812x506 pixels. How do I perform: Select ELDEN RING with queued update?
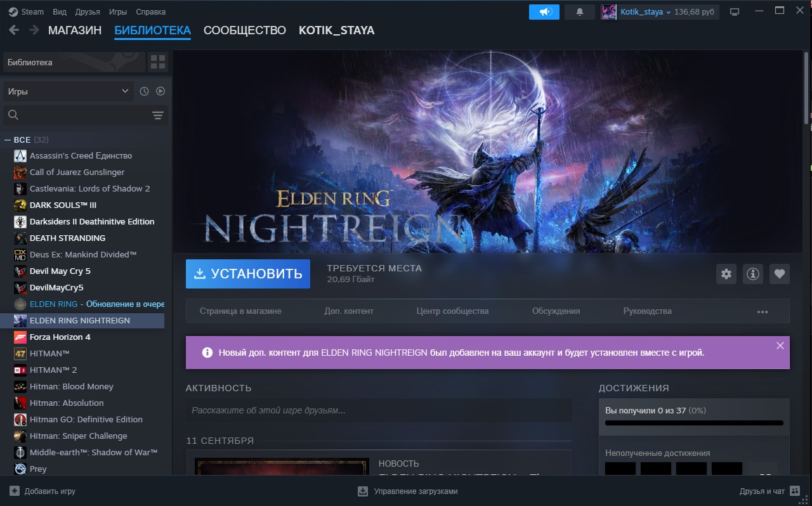click(x=88, y=304)
